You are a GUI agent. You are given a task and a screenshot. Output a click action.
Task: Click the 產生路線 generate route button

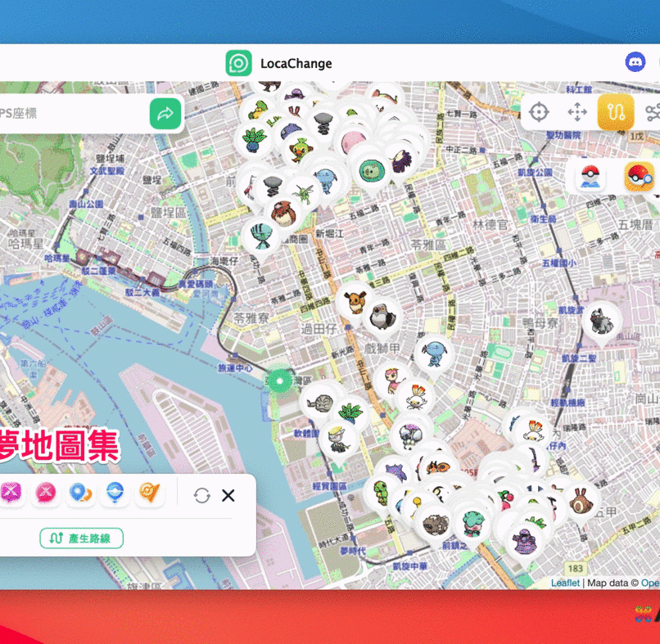pos(82,538)
